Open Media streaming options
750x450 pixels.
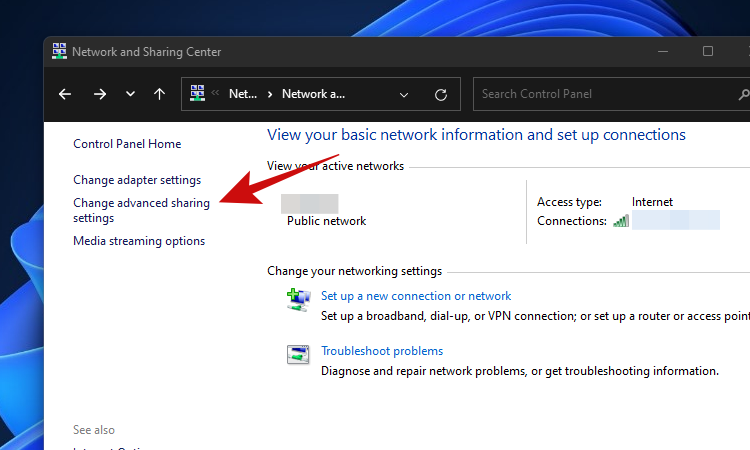(x=139, y=241)
